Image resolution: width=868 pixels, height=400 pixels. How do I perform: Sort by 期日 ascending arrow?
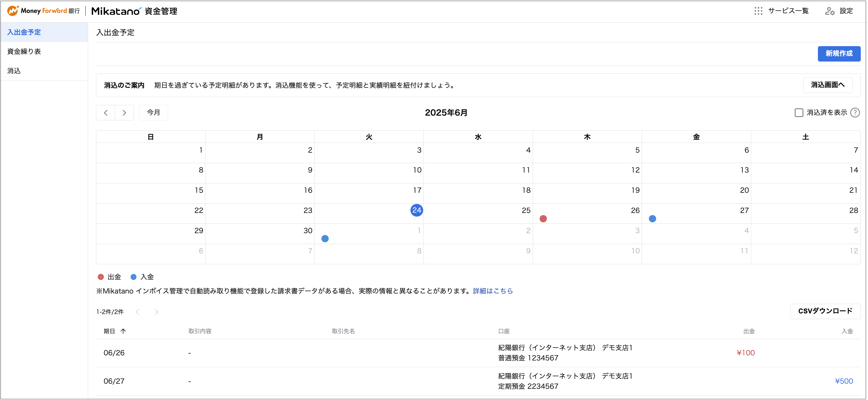pos(123,331)
